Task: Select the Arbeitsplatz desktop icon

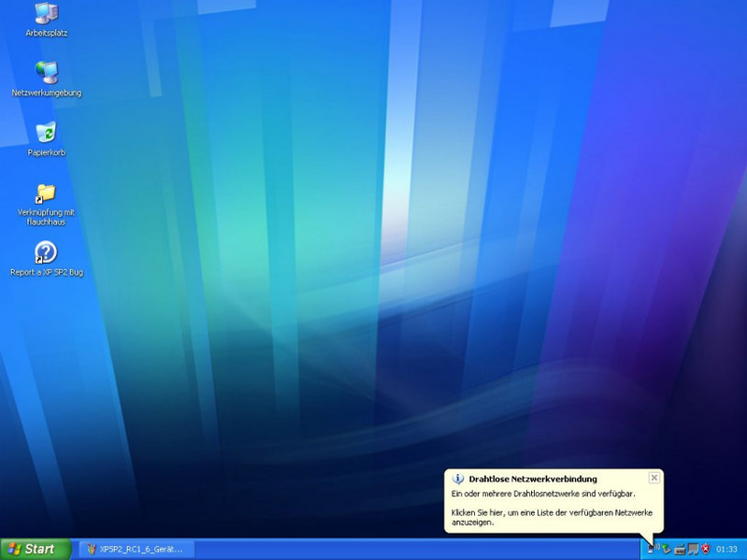Action: coord(46,20)
